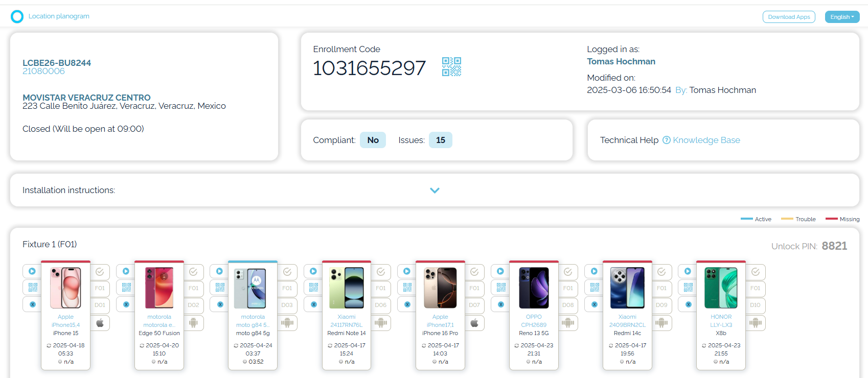Screen dimensions: 868x378
Task: Click the X icon beside moto g84 5g
Action: coord(220,304)
